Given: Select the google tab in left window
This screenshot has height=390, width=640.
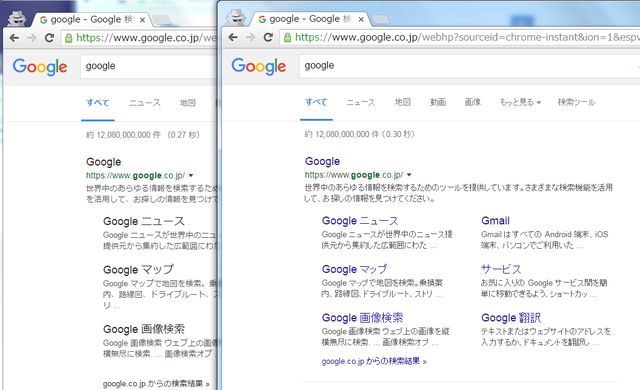Looking at the screenshot, I should (91, 20).
